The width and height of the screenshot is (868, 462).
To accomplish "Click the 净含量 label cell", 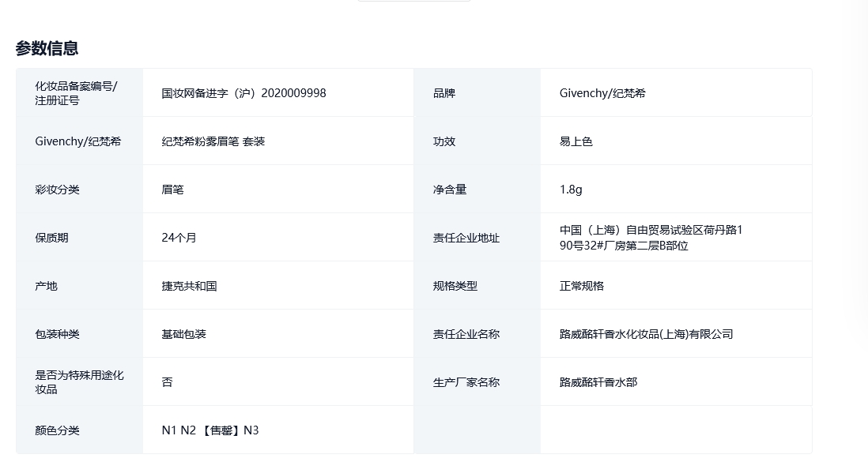I will click(x=450, y=190).
